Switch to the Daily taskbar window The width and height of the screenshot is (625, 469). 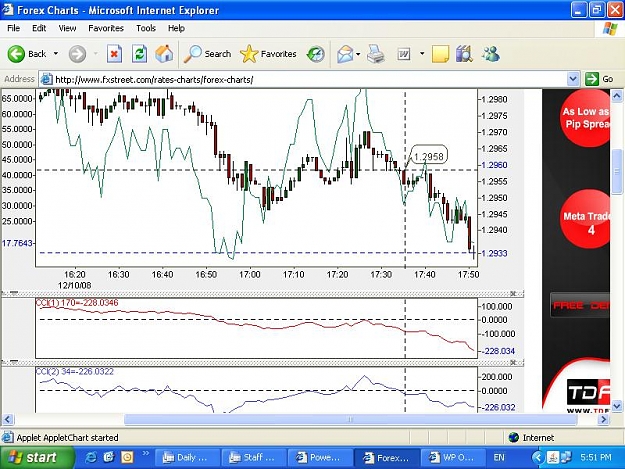187,457
